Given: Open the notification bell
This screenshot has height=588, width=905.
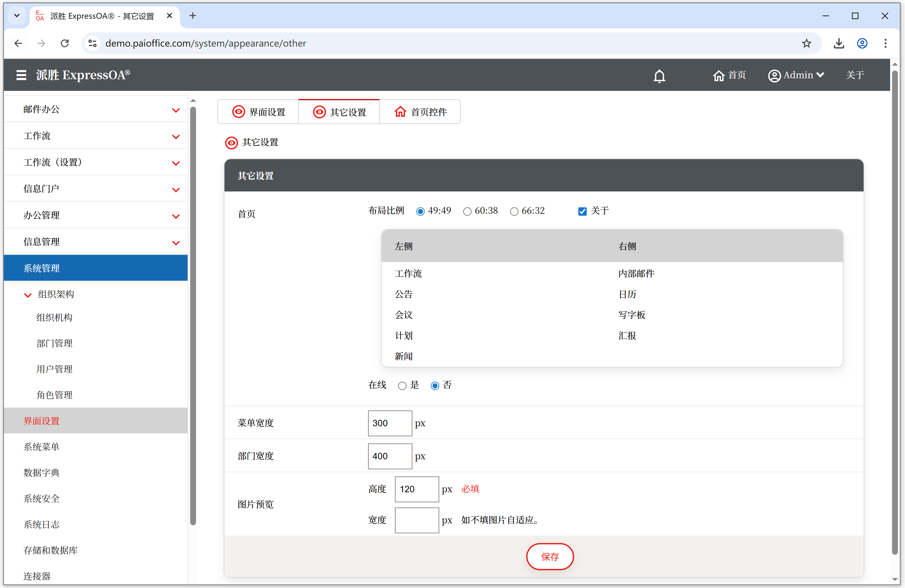Looking at the screenshot, I should click(x=659, y=76).
